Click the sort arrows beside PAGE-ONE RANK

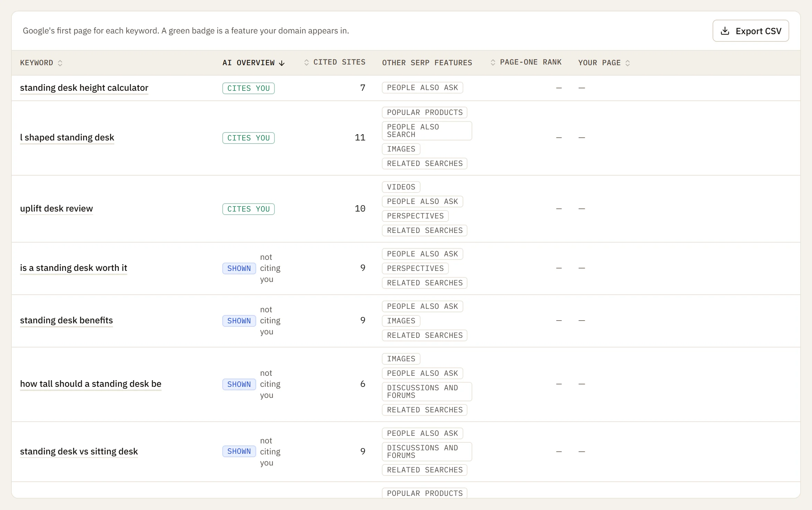493,62
